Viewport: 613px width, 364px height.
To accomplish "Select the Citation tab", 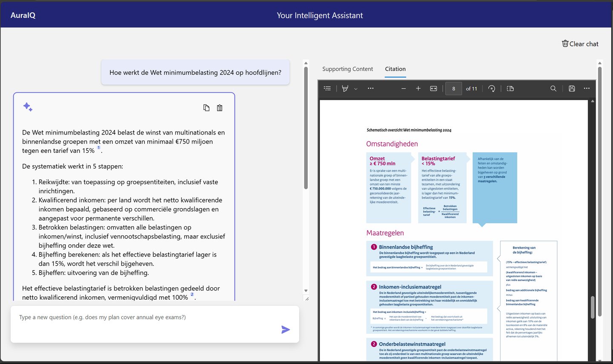I will (x=395, y=69).
